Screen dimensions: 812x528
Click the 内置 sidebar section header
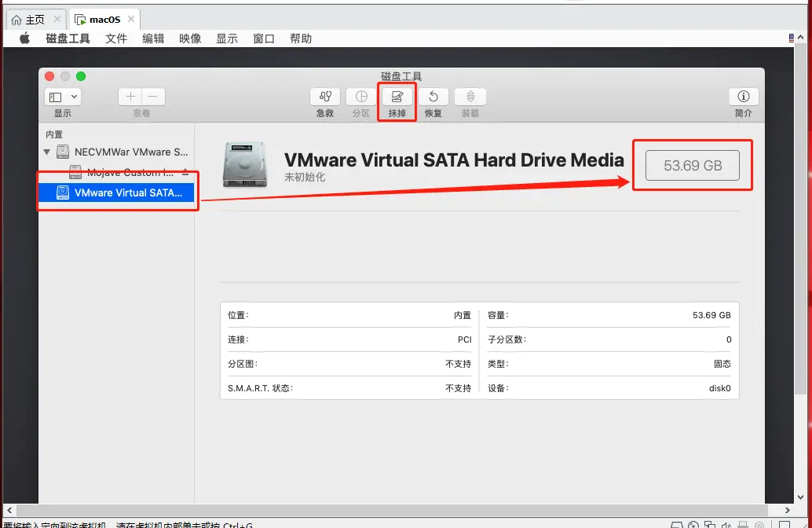[54, 134]
